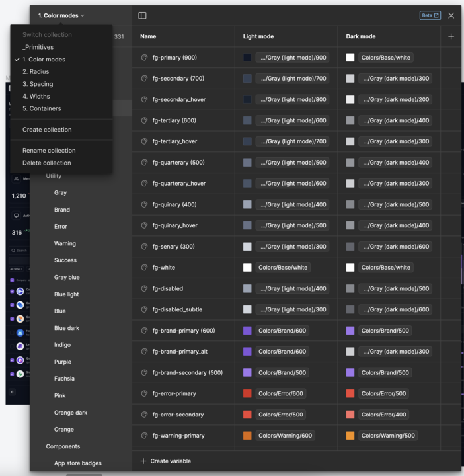The width and height of the screenshot is (464, 476).
Task: Click the palette icon beside fg-disabled
Action: [145, 288]
